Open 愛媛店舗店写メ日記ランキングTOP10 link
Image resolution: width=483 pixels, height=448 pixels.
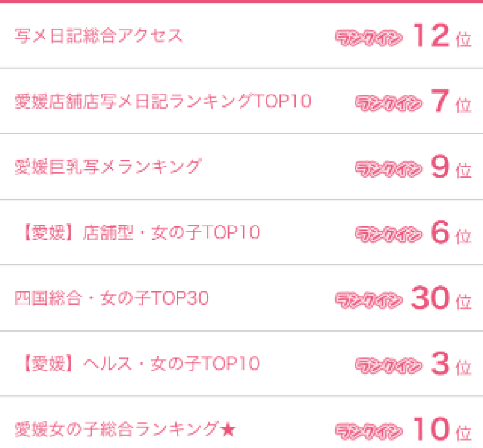pyautogui.click(x=163, y=102)
